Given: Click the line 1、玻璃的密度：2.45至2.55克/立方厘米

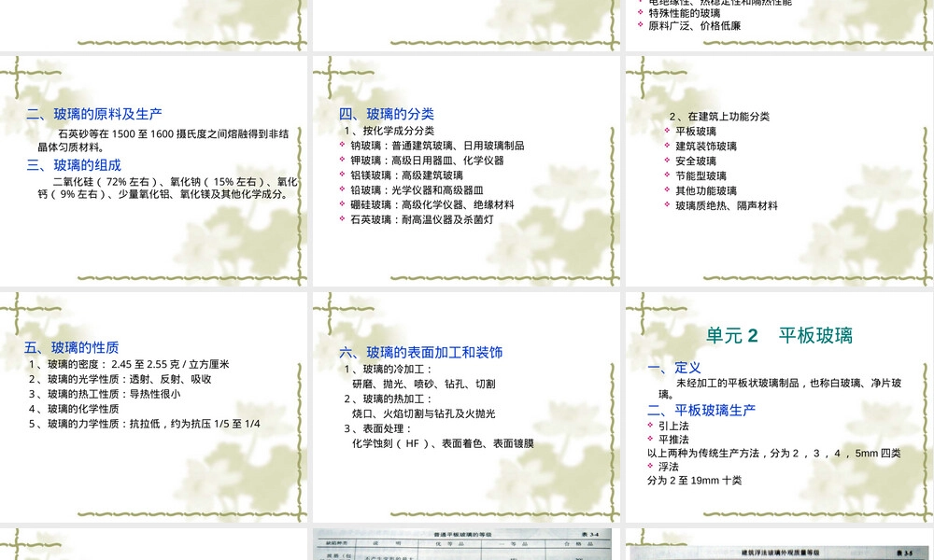Looking at the screenshot, I should pyautogui.click(x=129, y=364).
